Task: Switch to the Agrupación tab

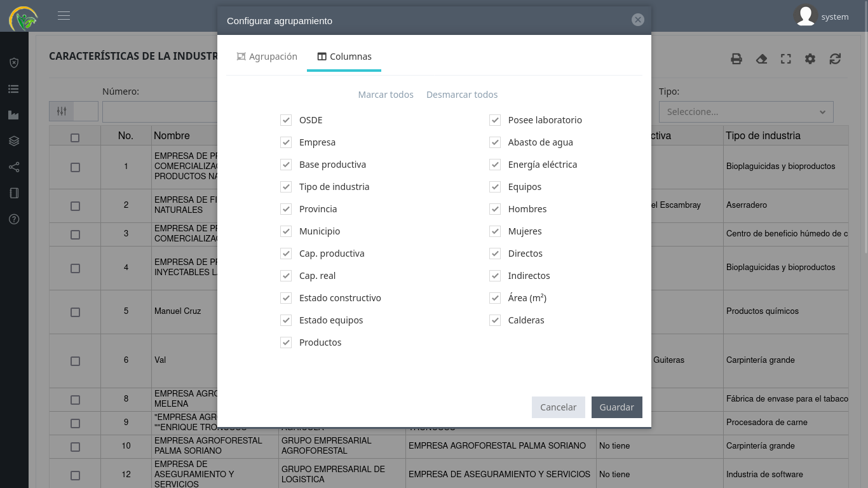Action: [267, 57]
